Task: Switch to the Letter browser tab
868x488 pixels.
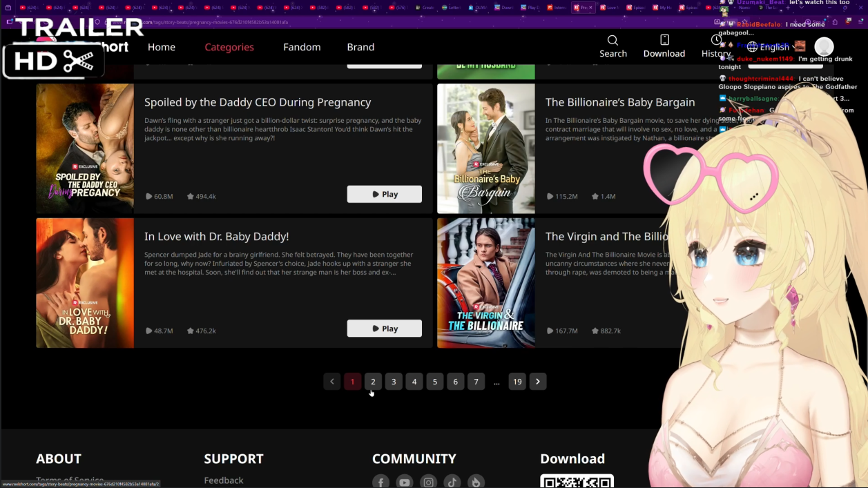Action: tap(450, 8)
